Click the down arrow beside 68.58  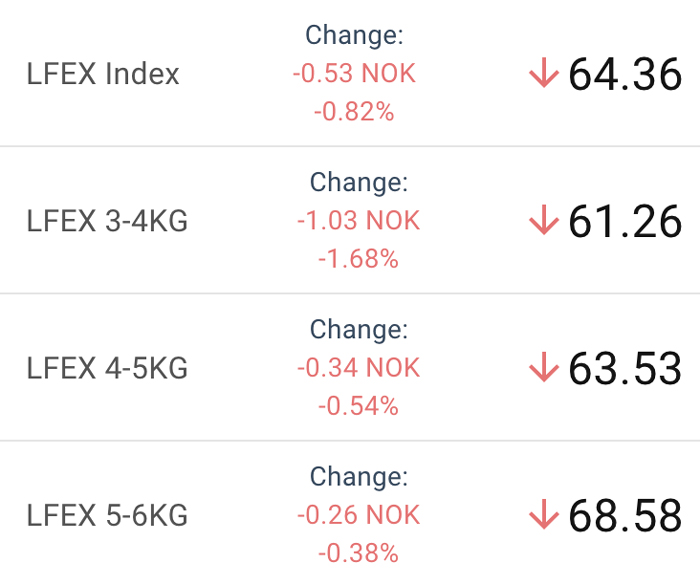pos(544,514)
